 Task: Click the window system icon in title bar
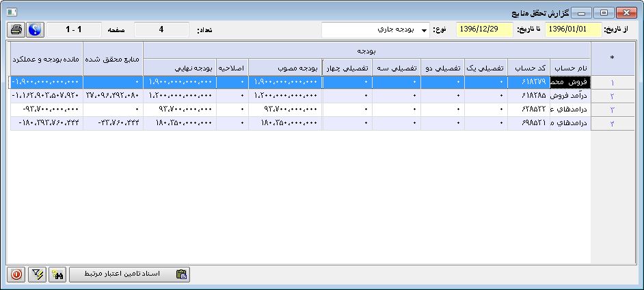[12, 13]
